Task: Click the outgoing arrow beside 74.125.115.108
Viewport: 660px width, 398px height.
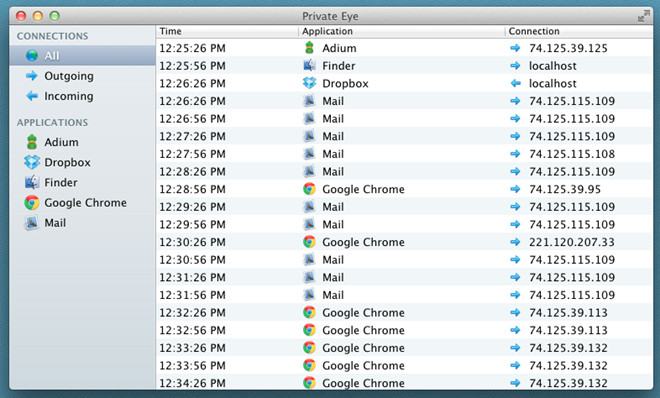Action: (x=515, y=154)
